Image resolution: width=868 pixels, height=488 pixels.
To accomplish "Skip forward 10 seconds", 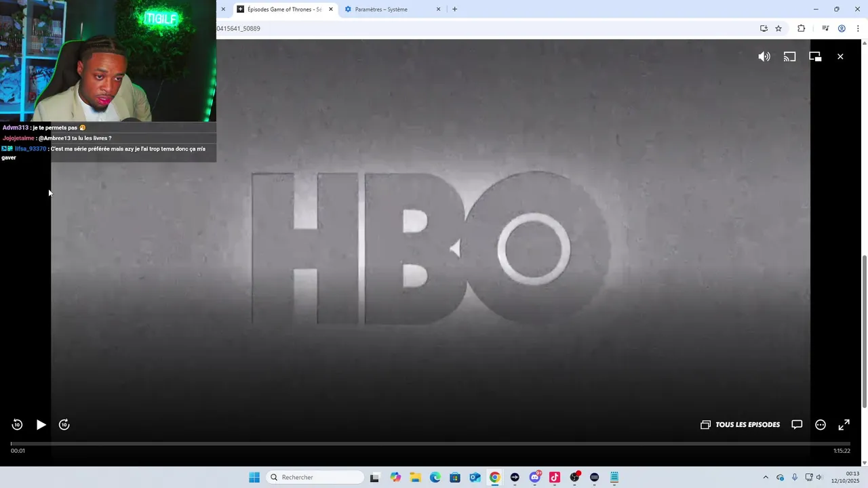I will pos(64,425).
